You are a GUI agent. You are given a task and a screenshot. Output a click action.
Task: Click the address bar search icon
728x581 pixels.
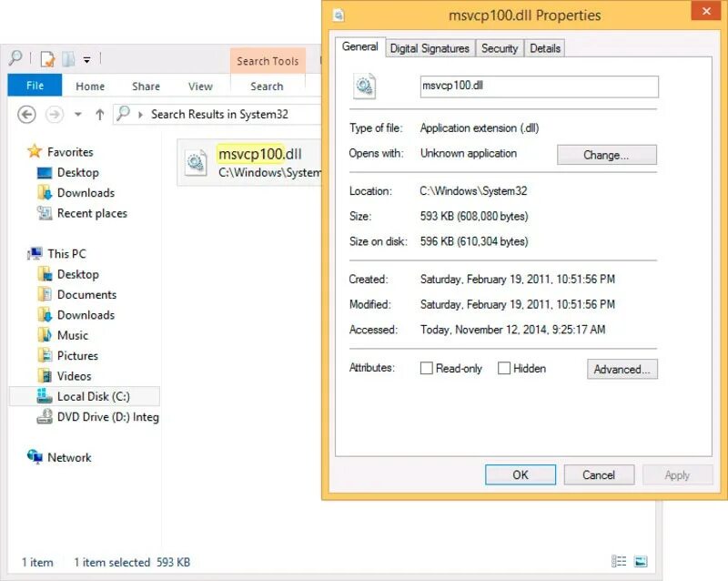pos(123,113)
